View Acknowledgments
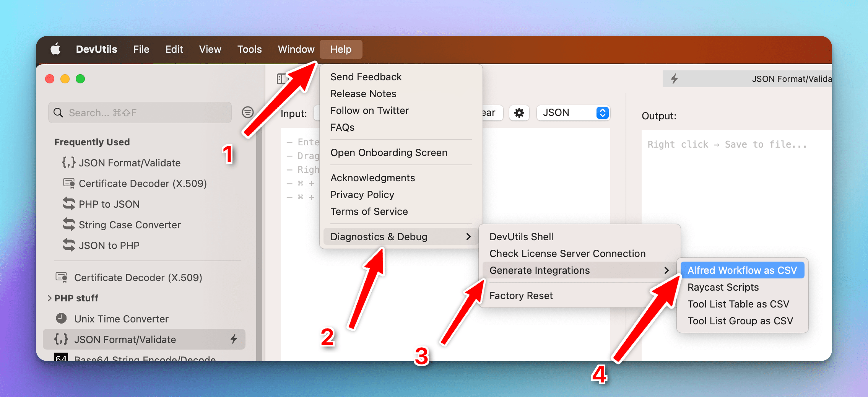 click(372, 178)
